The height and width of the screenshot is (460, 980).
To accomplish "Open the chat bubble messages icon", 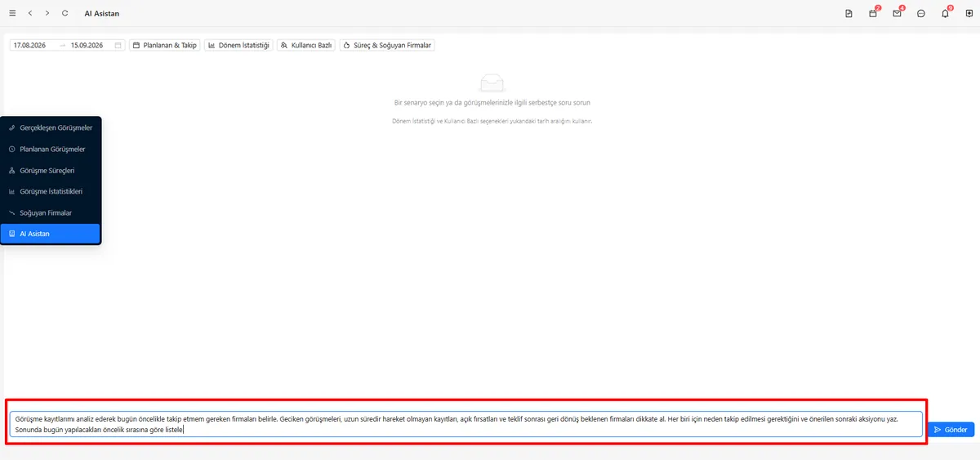I will coord(921,14).
